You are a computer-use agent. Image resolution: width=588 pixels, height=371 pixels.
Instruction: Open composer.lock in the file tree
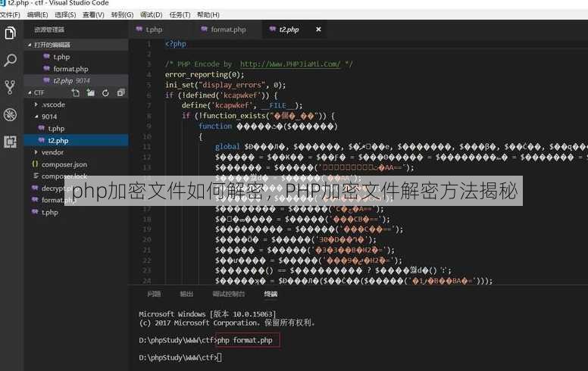76,176
